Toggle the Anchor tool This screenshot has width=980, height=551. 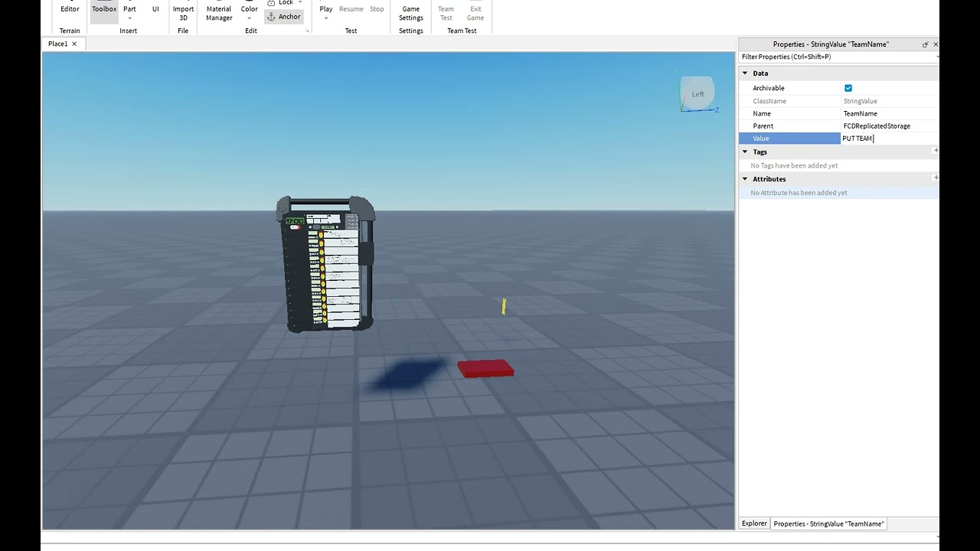point(283,17)
